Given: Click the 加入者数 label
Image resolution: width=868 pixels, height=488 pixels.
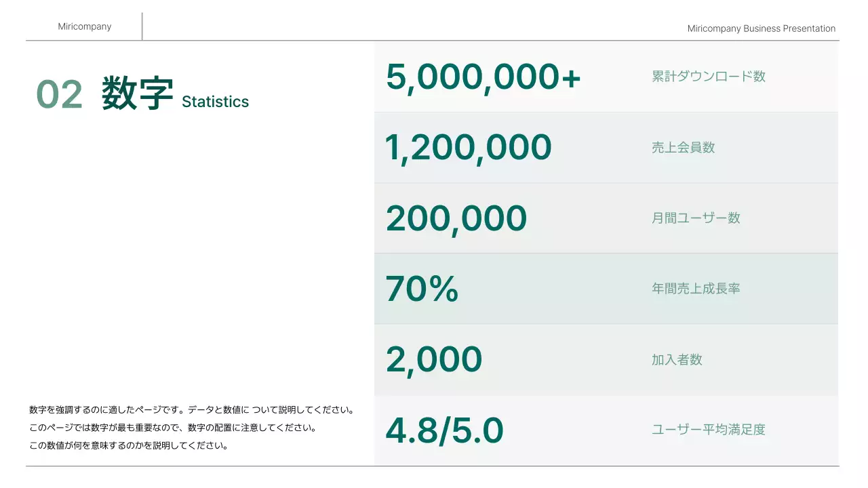Looking at the screenshot, I should (x=677, y=359).
